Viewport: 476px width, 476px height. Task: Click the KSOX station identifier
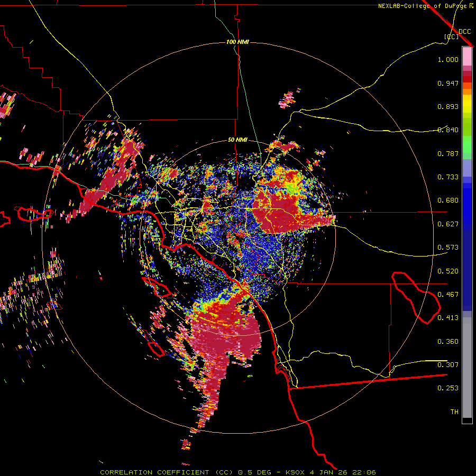pos(296,472)
